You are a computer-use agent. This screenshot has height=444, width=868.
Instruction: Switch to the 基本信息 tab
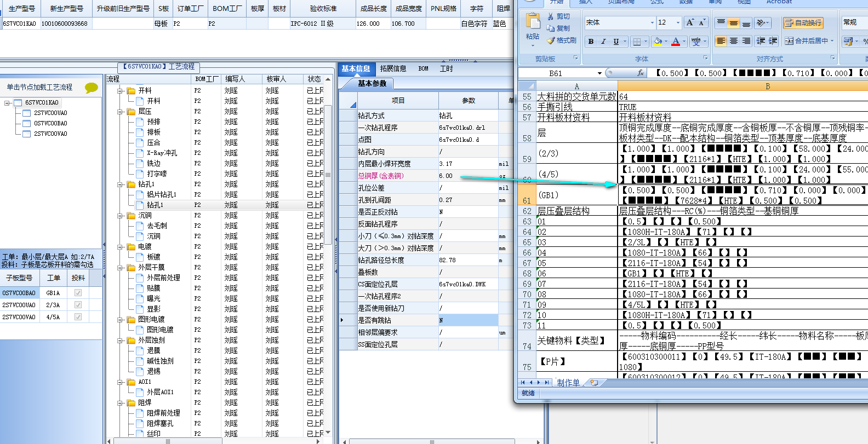coord(356,68)
